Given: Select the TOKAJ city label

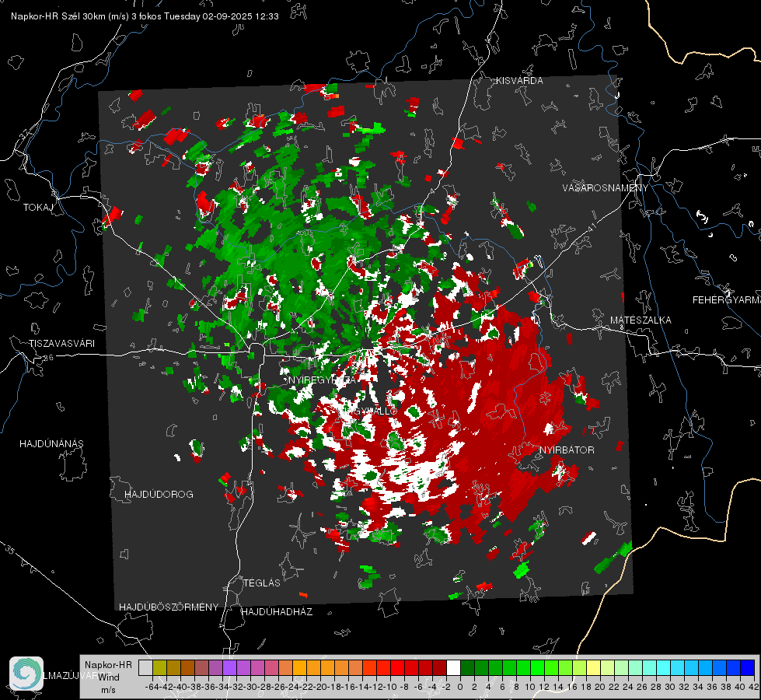Looking at the screenshot, I should click(38, 208).
